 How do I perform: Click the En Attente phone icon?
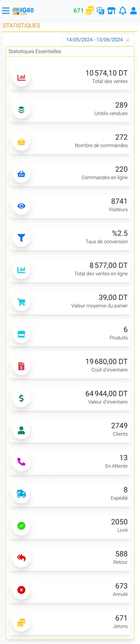pyautogui.click(x=21, y=462)
